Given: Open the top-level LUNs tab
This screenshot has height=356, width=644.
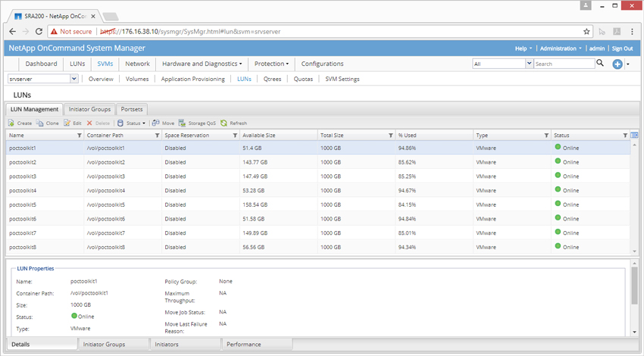Looking at the screenshot, I should click(77, 64).
